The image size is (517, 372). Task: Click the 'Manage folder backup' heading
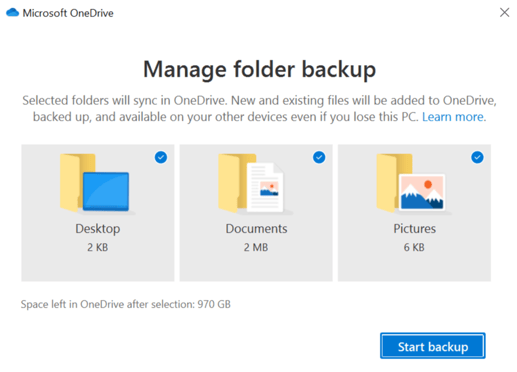click(x=259, y=70)
